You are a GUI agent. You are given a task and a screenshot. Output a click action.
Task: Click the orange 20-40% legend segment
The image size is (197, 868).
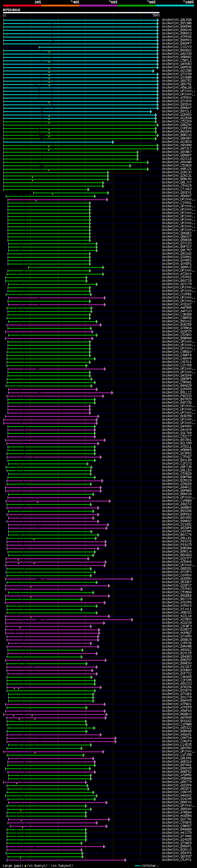click(60, 6)
